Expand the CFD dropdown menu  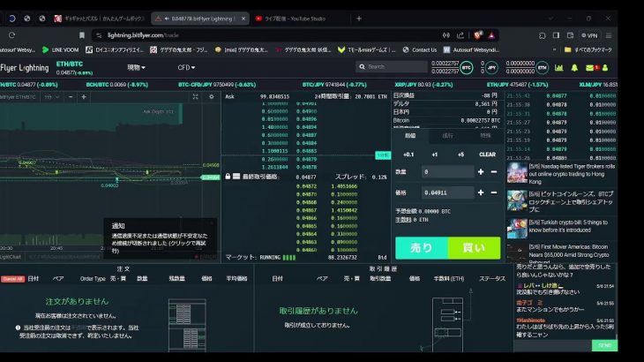point(186,67)
